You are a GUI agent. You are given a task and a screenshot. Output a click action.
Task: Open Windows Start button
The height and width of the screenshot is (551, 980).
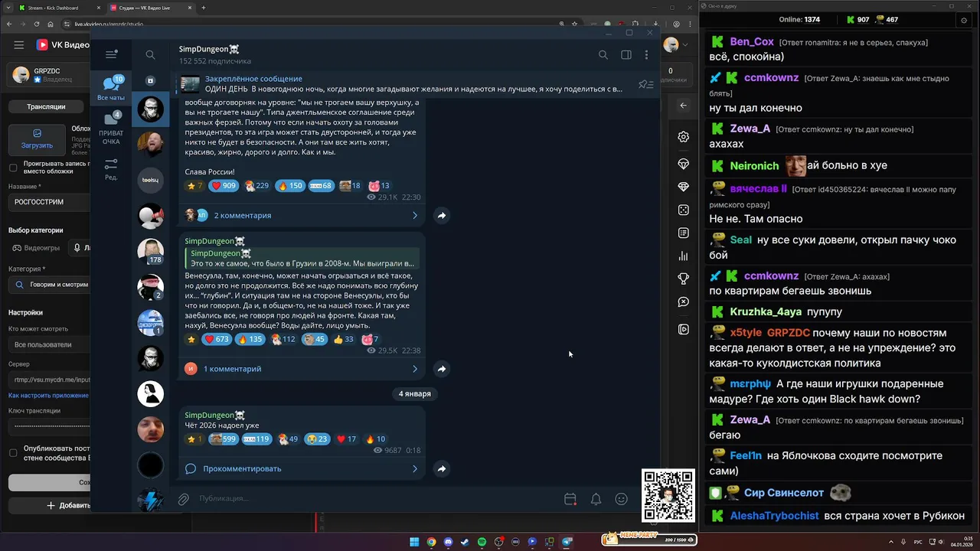(x=414, y=542)
